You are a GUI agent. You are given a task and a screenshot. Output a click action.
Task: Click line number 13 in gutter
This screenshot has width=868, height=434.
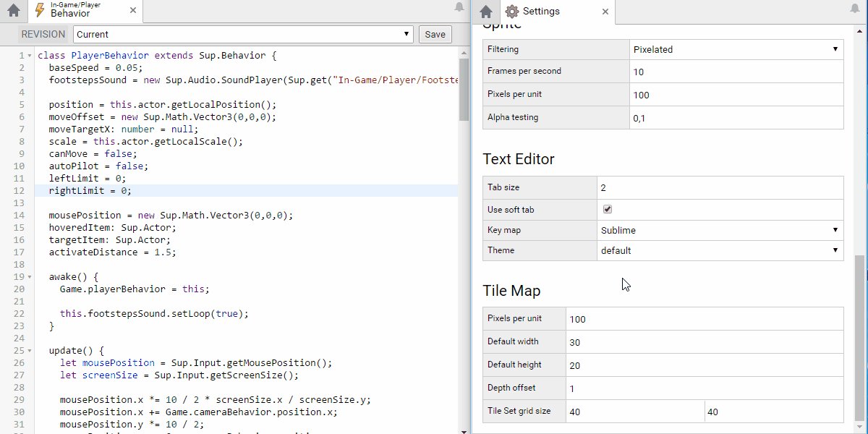coord(20,203)
